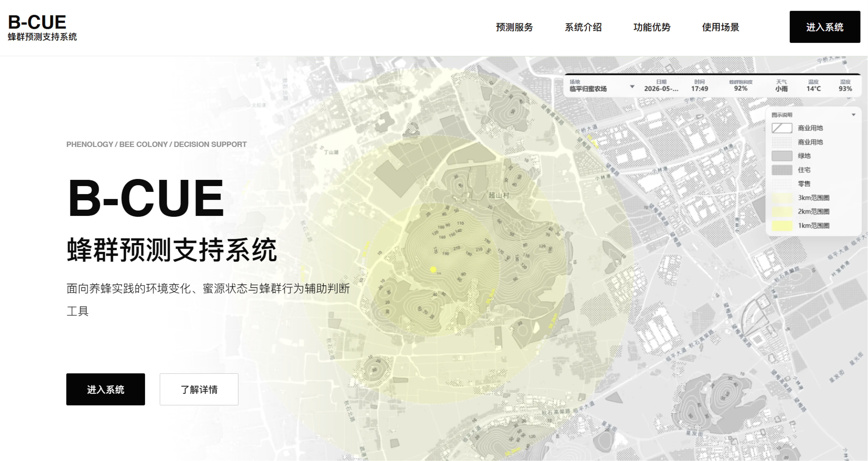Open the 场地 dropdown arrow beside 临平归蜜农场
Image resolution: width=868 pixels, height=461 pixels.
pos(632,87)
